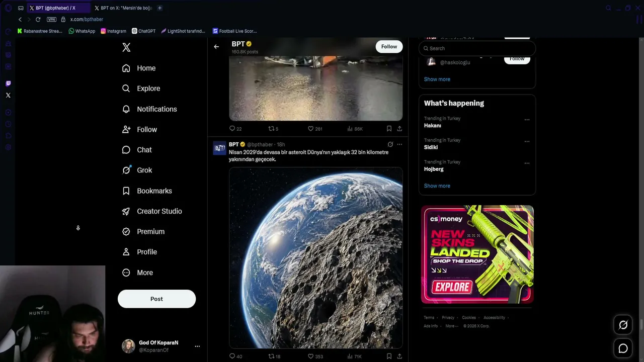This screenshot has height=362, width=644.
Task: Click the x.com/bpthaber address bar
Action: point(87,20)
